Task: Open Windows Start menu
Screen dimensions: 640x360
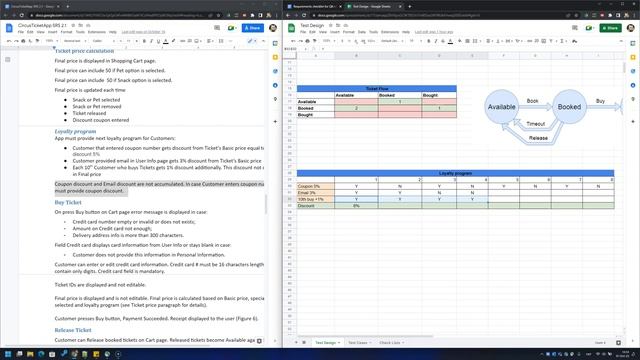Action: (x=8, y=354)
